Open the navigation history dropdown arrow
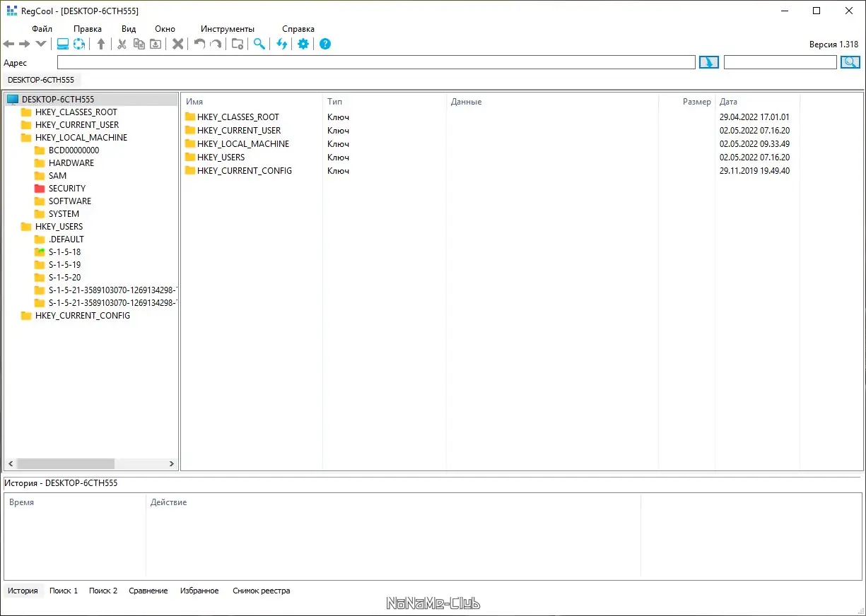Viewport: 866px width, 616px height. [41, 44]
